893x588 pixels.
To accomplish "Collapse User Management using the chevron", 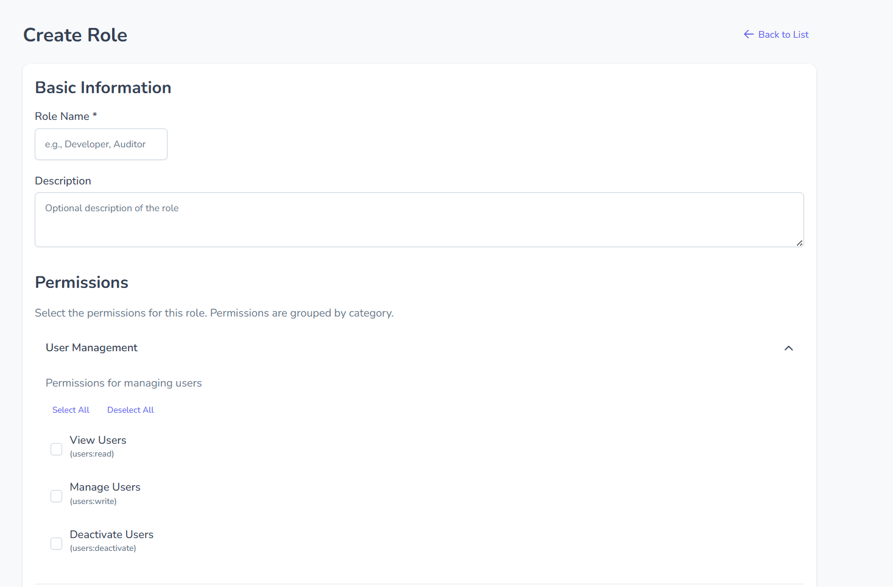I will pyautogui.click(x=788, y=348).
